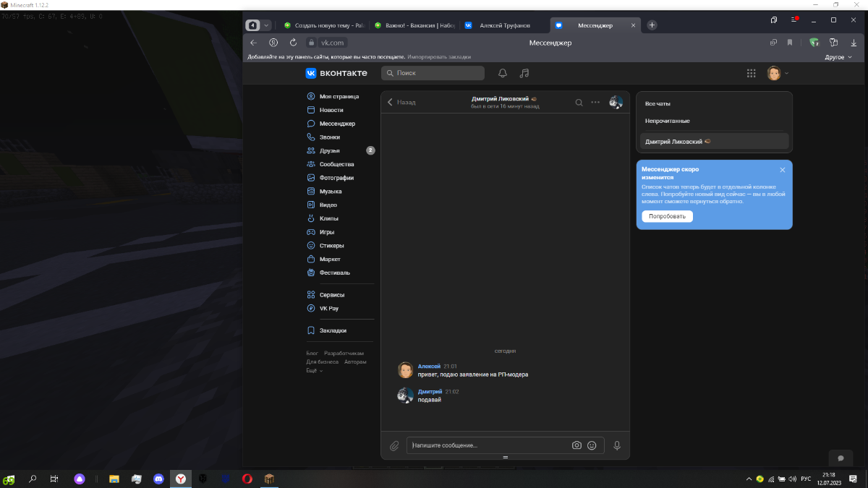This screenshot has width=868, height=488.
Task: Click the VKontakte logo
Action: (x=336, y=73)
